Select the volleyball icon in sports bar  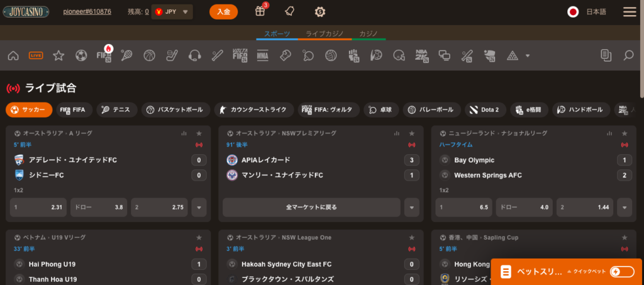click(331, 55)
